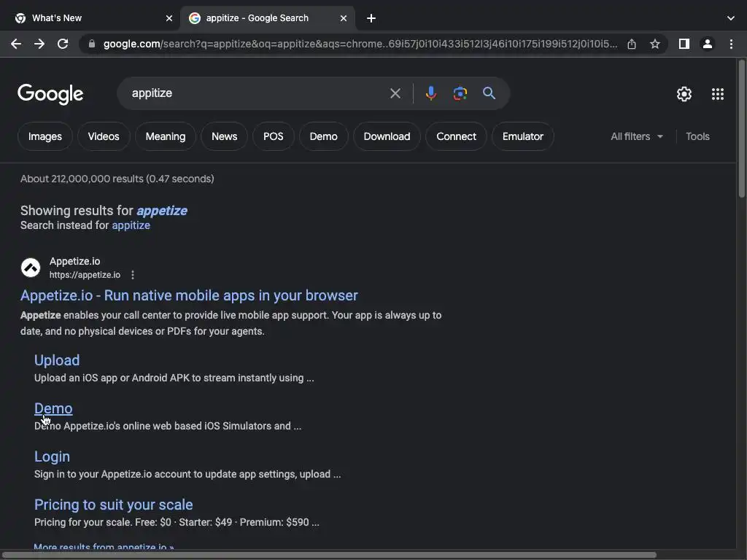747x560 pixels.
Task: Click the About 212,000,000 results text
Action: coord(117,179)
